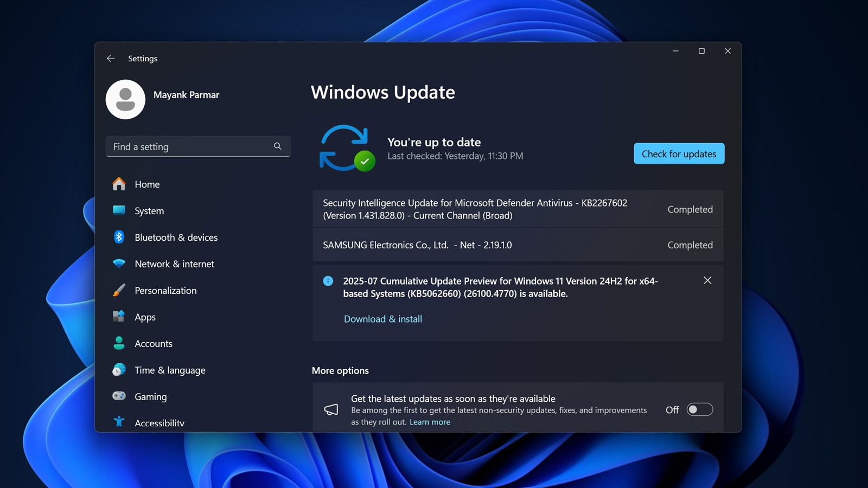868x488 pixels.
Task: Click the Personalization paintbrush icon
Action: pyautogui.click(x=119, y=290)
